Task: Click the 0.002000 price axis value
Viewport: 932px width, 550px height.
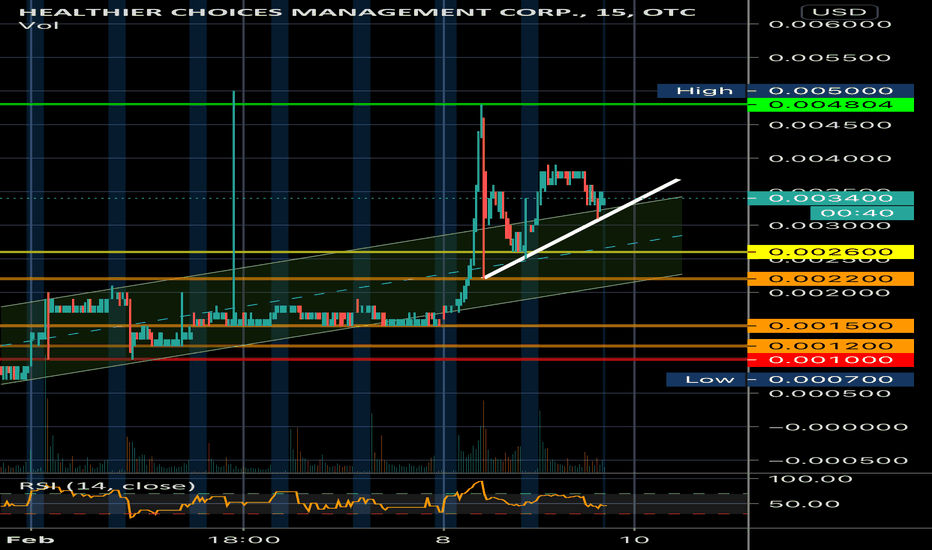Action: point(830,293)
